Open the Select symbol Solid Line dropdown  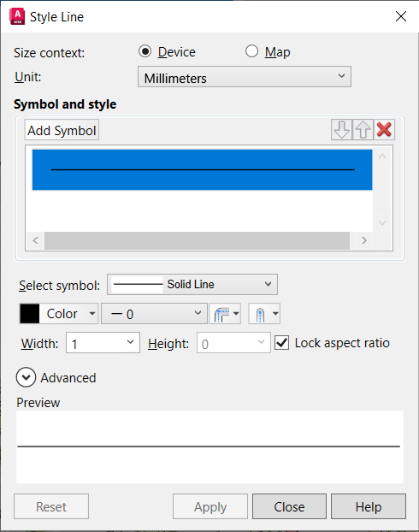click(192, 284)
